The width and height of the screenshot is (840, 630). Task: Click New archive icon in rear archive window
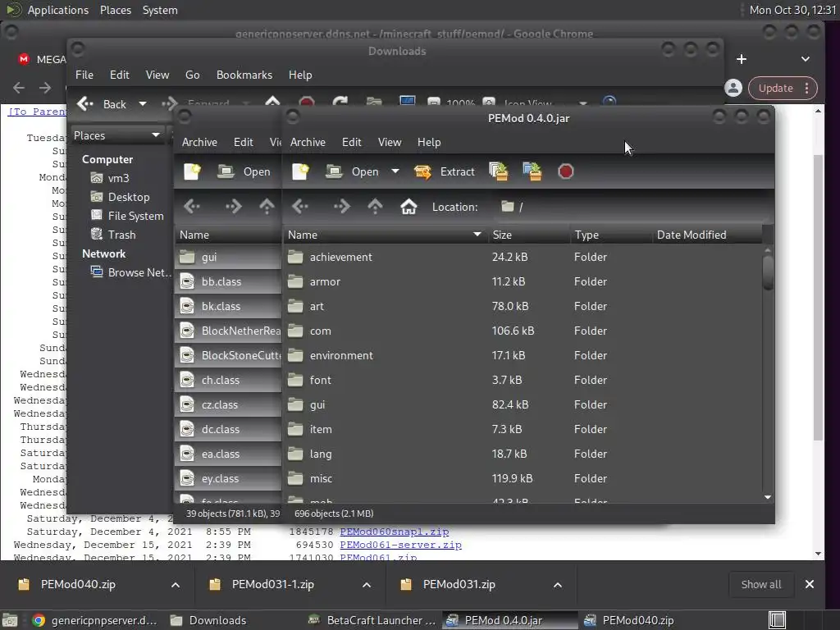point(192,171)
